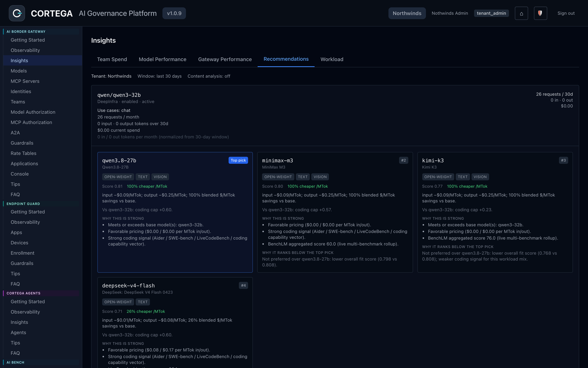Select the qwen3.8-27b recommendation title
The width and height of the screenshot is (588, 368).
[119, 160]
